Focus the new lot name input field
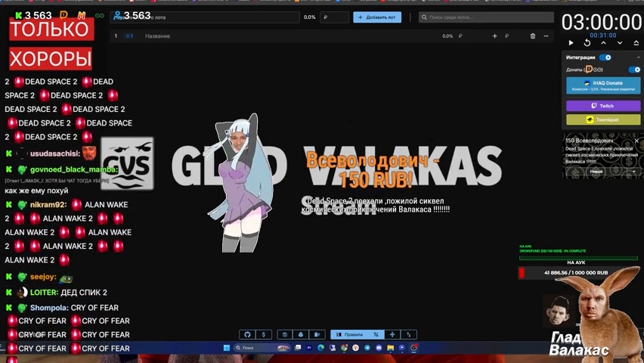Screen dimensions: 644x363 [205, 17]
